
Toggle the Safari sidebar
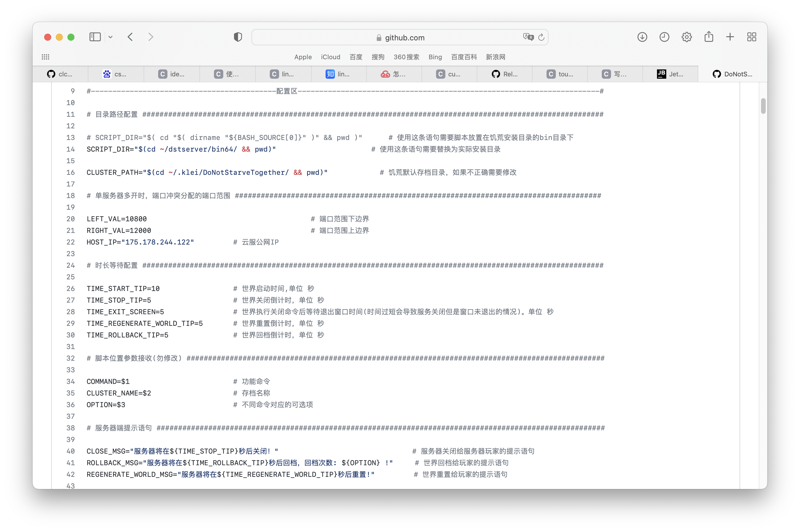pyautogui.click(x=95, y=37)
